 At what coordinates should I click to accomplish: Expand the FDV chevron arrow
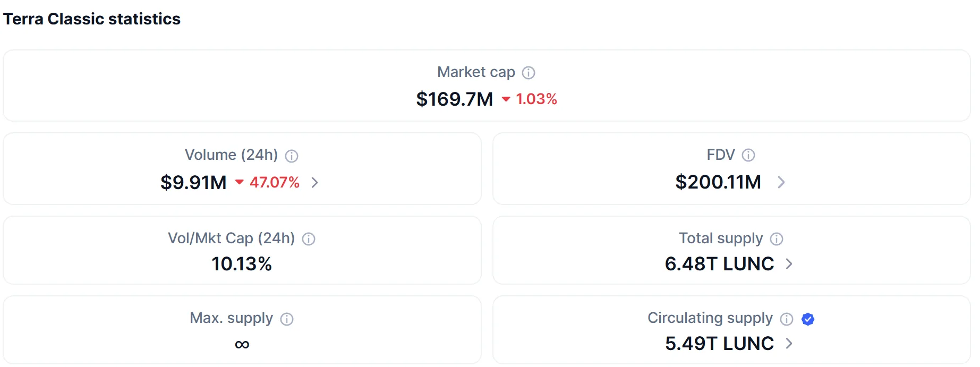click(781, 183)
